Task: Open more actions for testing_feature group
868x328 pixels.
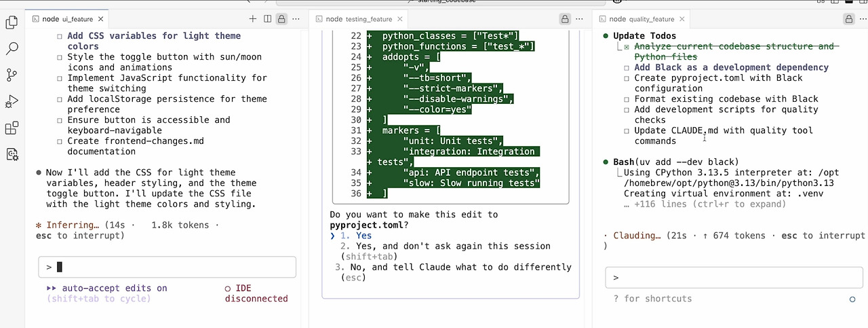Action: coord(580,19)
